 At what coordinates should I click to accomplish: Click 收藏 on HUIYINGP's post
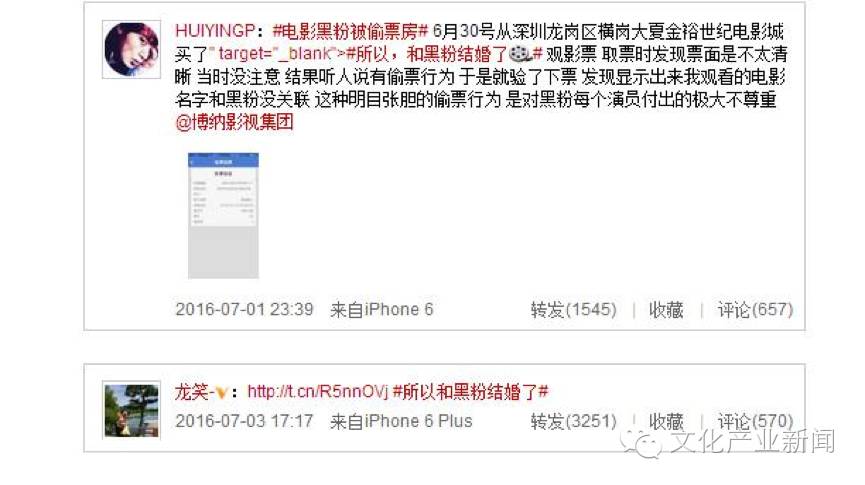coord(666,310)
